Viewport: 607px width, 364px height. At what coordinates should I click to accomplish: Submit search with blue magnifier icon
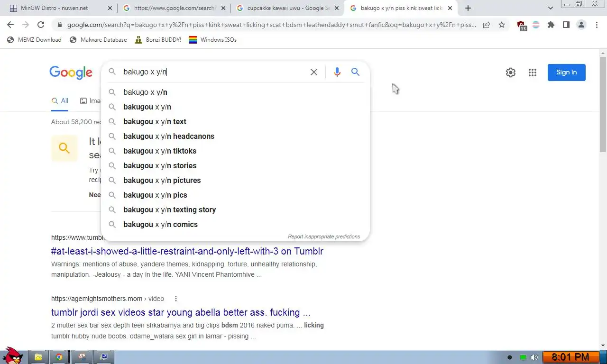click(x=355, y=72)
